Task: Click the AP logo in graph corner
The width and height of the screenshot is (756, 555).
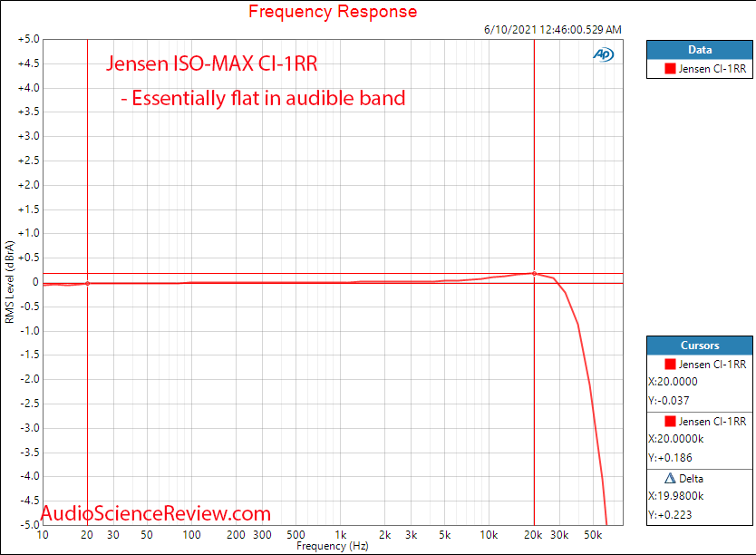Action: coord(603,54)
